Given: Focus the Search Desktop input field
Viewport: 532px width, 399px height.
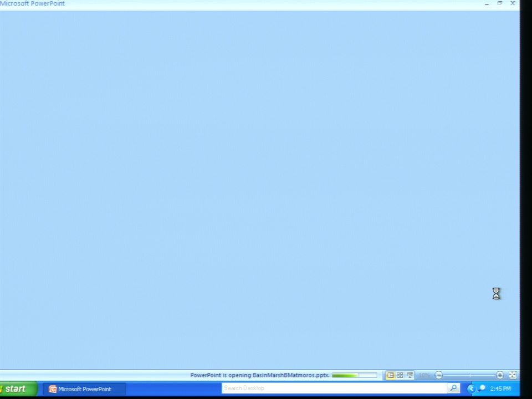Looking at the screenshot, I should [x=334, y=388].
